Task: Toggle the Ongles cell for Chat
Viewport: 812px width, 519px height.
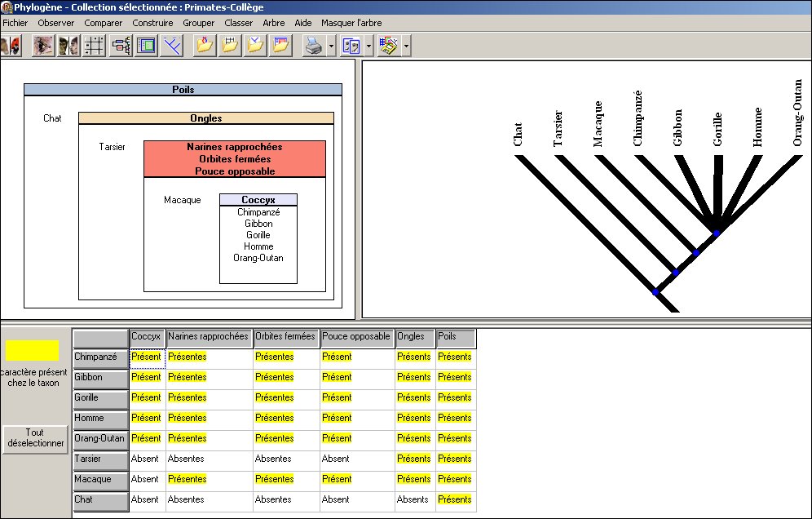Action: (413, 499)
